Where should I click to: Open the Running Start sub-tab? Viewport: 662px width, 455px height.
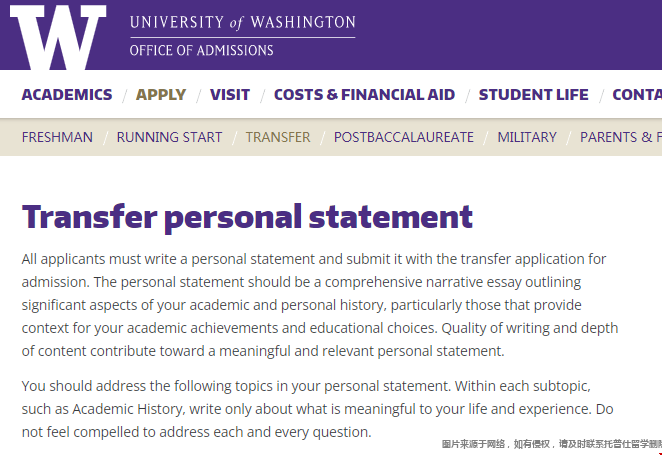[169, 137]
